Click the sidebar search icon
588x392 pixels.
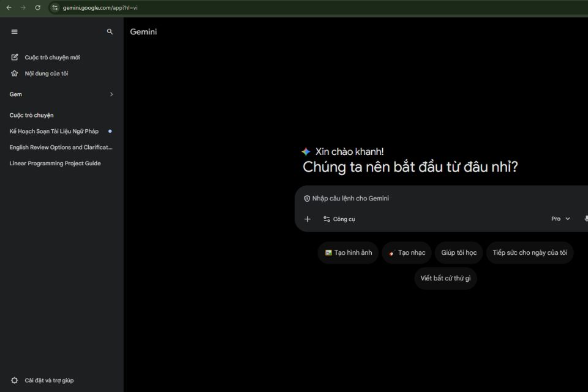click(x=110, y=32)
